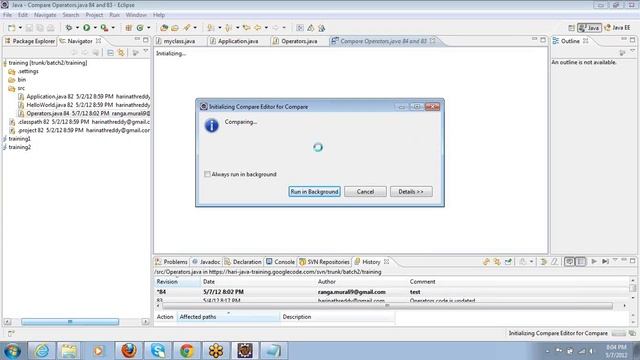Screen dimensions: 640x360
Task: Open Skype from the taskbar
Action: 158,351
